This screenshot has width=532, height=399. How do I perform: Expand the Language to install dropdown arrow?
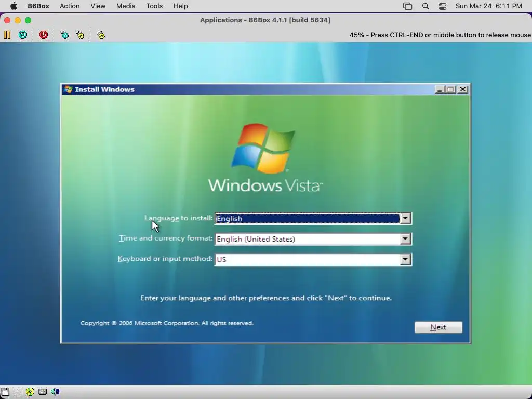[x=405, y=218]
